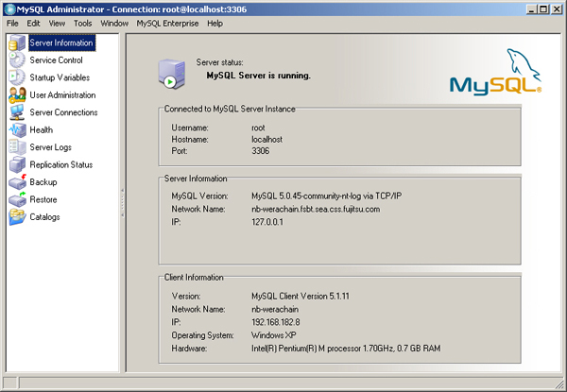Click the sidebar splitter collapse handle
Viewport: 567px width, 392px height.
pos(123,202)
